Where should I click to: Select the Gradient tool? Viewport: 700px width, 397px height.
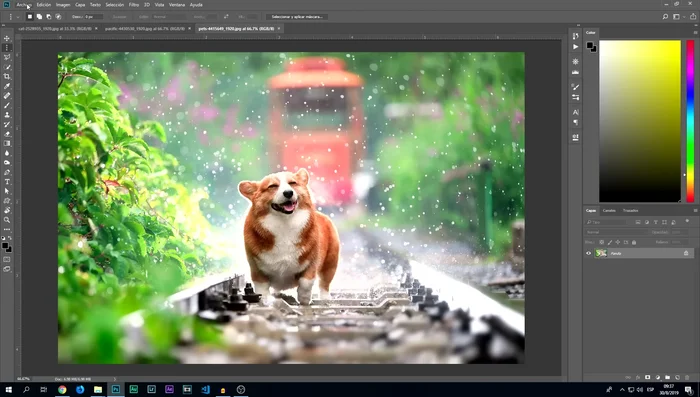tap(7, 143)
